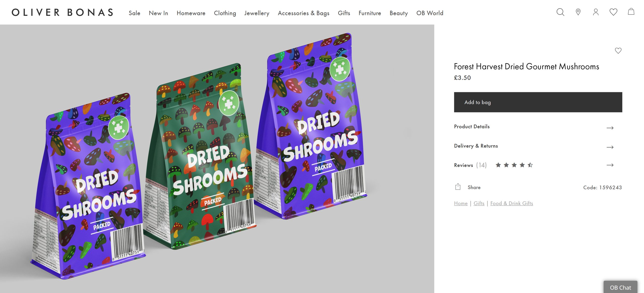Expand Delivery & Returns arrow
The height and width of the screenshot is (293, 644).
pyautogui.click(x=610, y=147)
